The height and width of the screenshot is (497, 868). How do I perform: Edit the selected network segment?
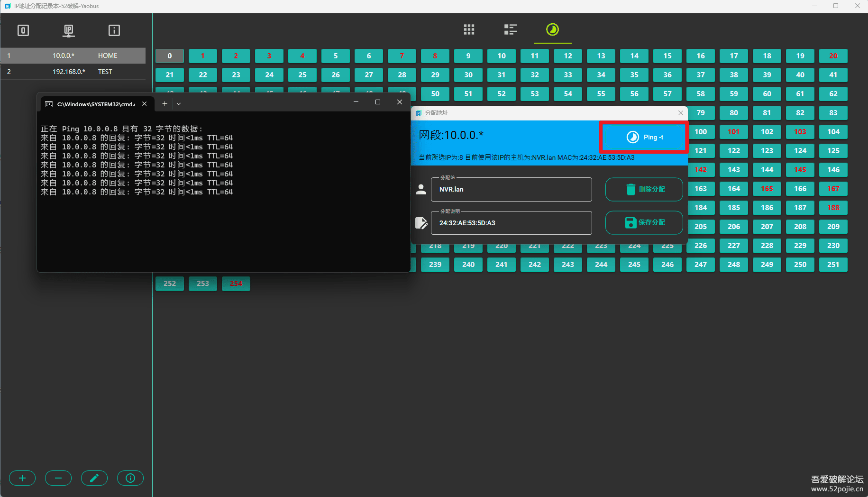point(94,478)
